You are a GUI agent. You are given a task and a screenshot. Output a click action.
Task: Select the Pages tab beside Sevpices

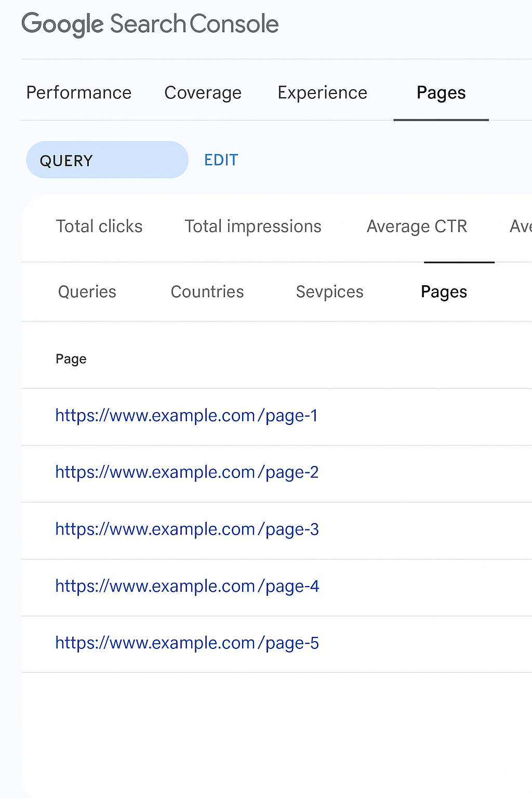[444, 292]
